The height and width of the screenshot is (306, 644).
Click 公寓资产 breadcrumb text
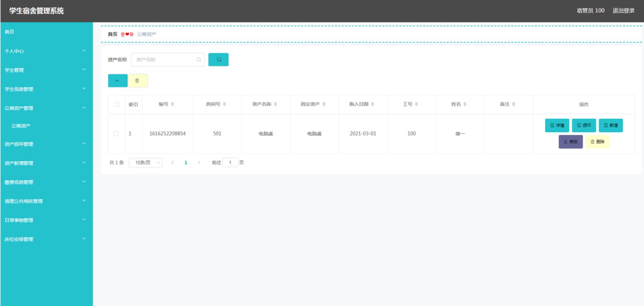pos(146,34)
